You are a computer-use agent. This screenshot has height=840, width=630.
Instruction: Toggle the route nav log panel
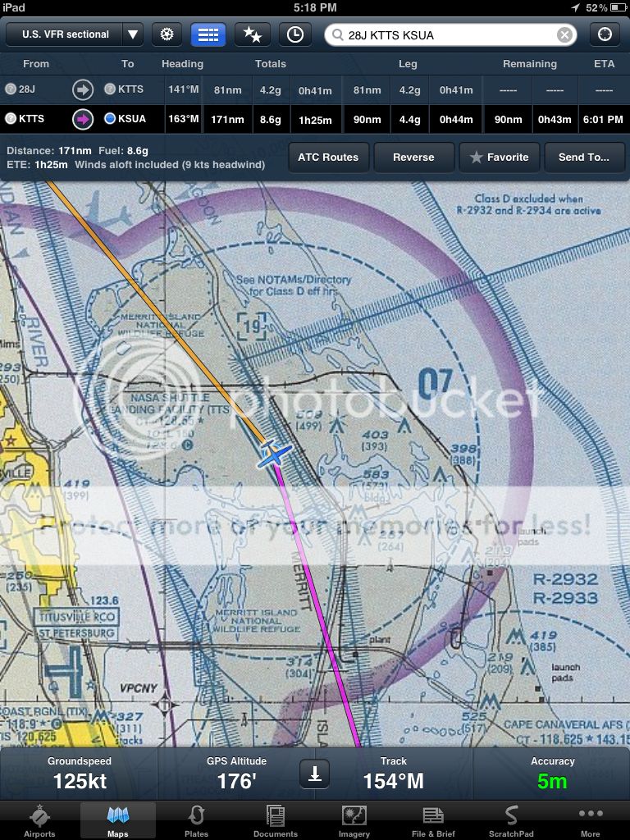208,34
